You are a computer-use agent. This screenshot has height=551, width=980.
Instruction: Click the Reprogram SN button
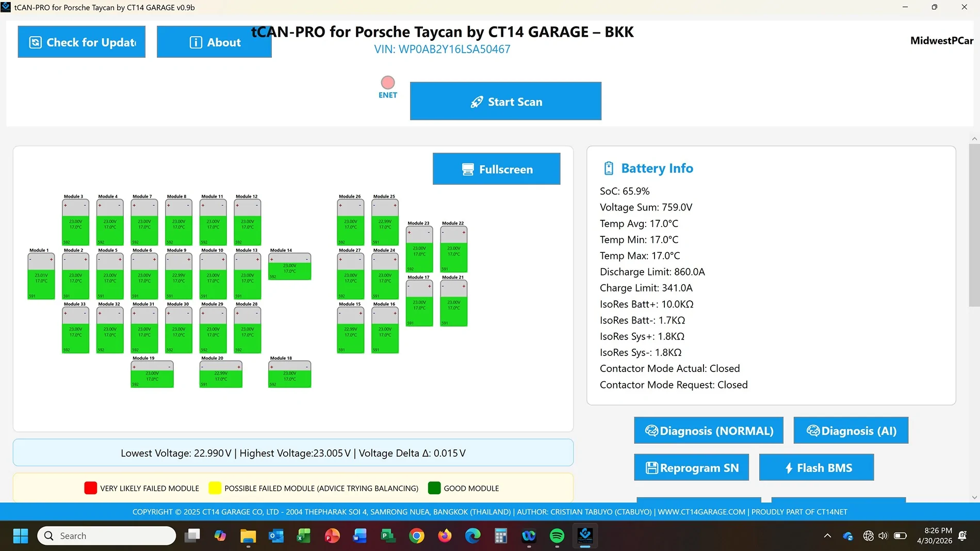[692, 467]
